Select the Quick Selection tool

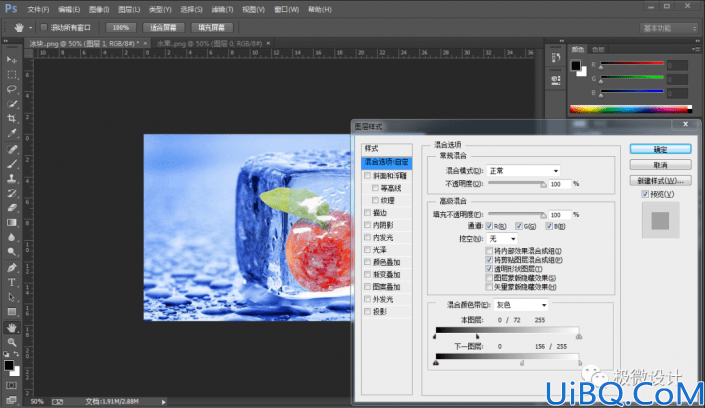coord(12,104)
